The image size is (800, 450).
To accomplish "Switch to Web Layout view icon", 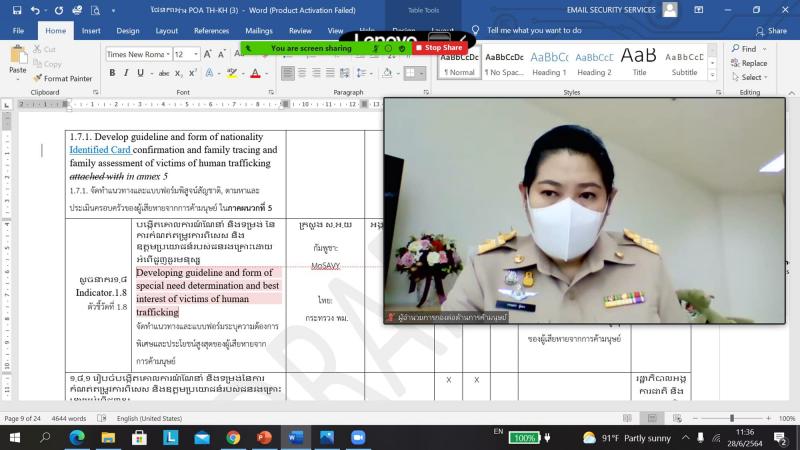I will coord(677,418).
